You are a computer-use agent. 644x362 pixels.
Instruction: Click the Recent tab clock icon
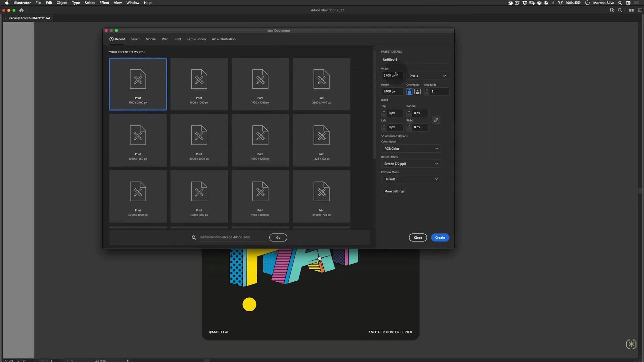111,39
